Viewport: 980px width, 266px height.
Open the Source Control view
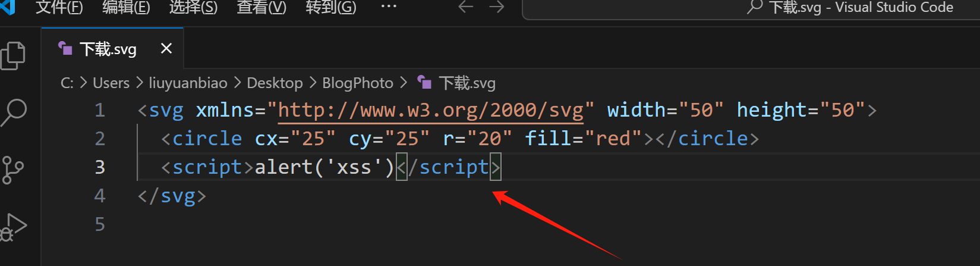click(13, 170)
